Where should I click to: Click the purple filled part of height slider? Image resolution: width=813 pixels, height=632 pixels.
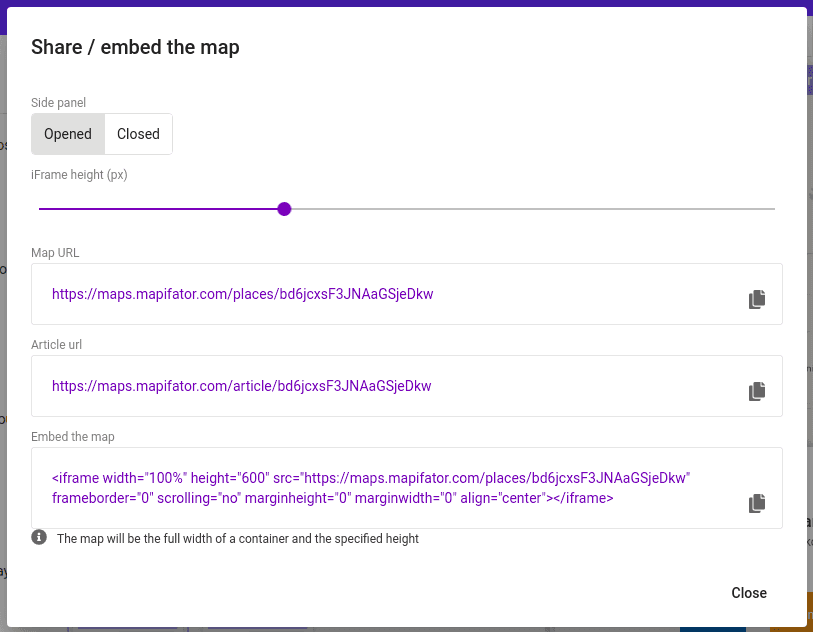tap(158, 209)
